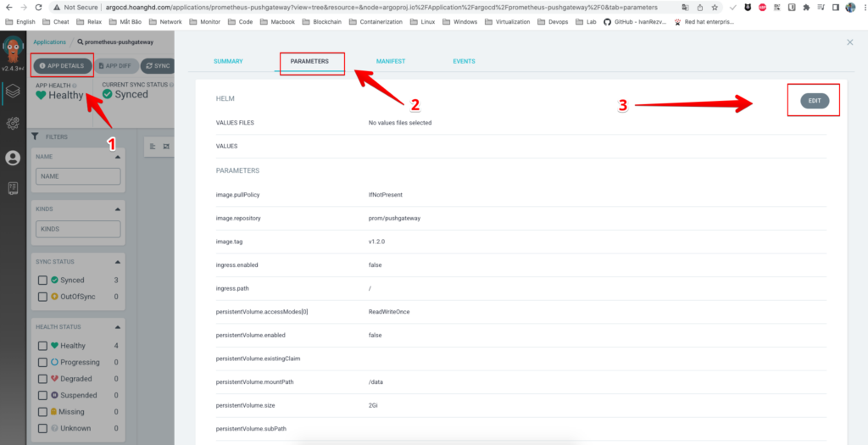Select compact tree layout icon in resource toolbar

pyautogui.click(x=153, y=147)
